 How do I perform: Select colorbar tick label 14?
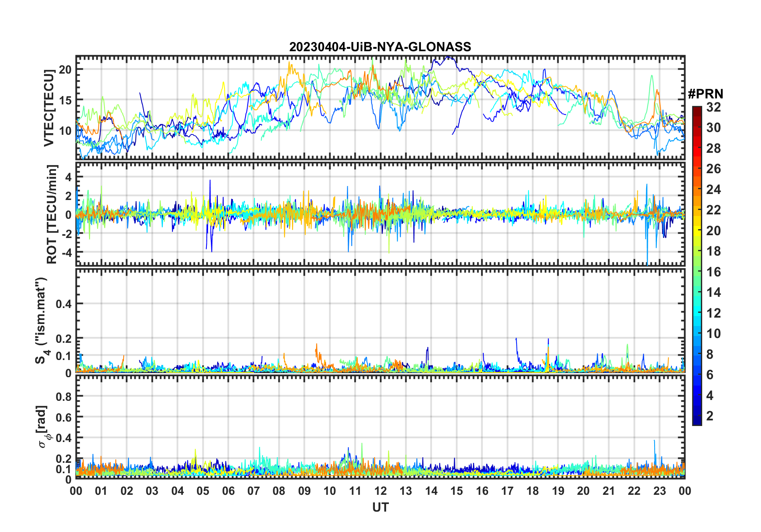tap(713, 292)
